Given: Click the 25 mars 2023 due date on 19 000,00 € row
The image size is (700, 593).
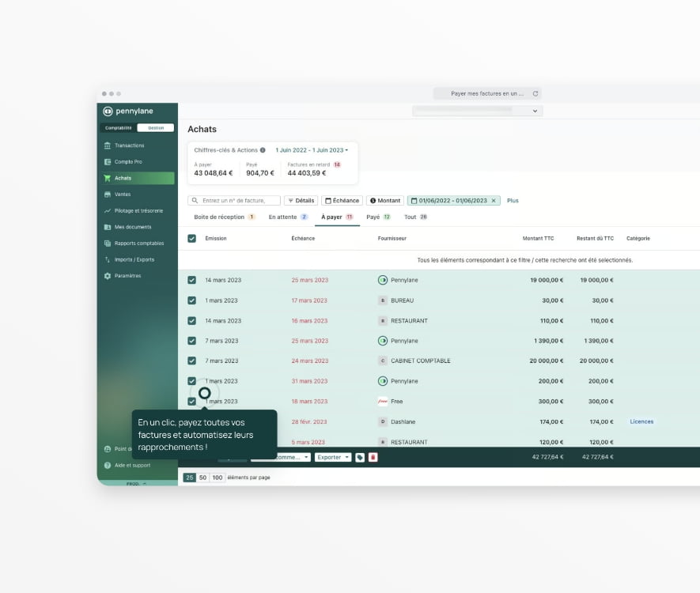Looking at the screenshot, I should point(310,280).
